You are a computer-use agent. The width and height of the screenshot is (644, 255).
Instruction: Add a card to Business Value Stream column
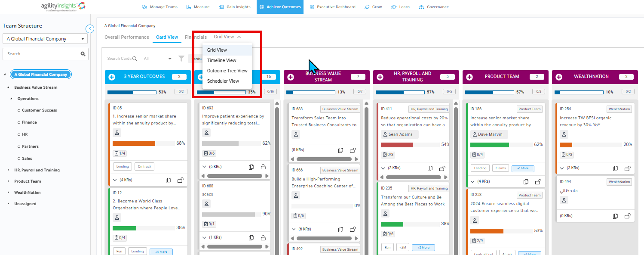pyautogui.click(x=291, y=77)
